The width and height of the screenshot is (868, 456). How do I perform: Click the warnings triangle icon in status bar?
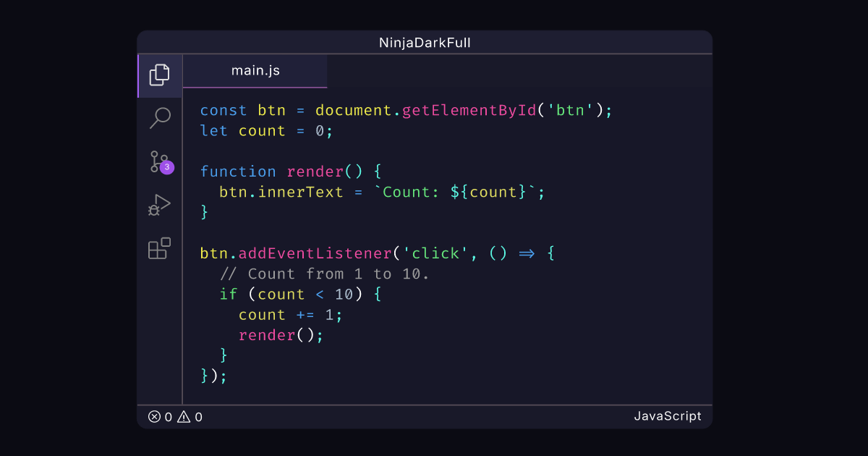[184, 416]
